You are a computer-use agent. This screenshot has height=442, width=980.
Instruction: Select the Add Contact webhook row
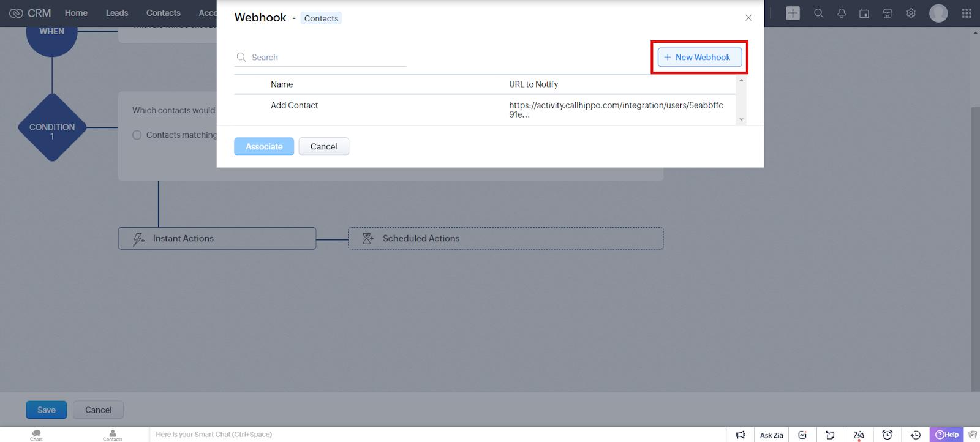point(485,110)
